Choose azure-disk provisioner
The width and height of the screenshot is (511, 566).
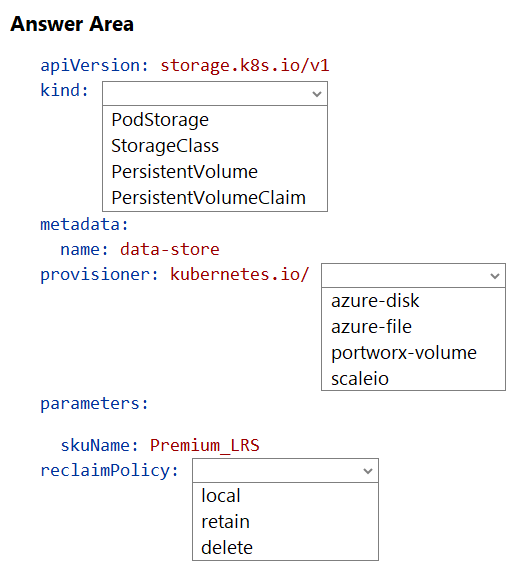pos(375,301)
